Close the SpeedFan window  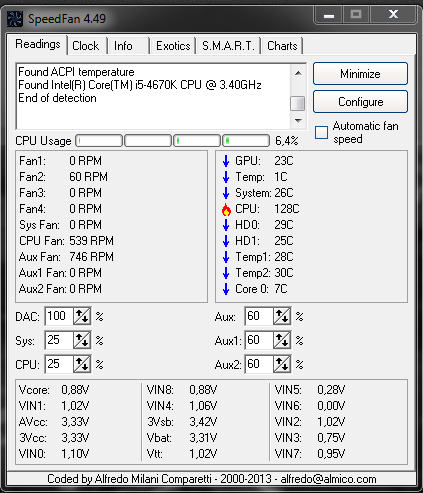click(393, 15)
